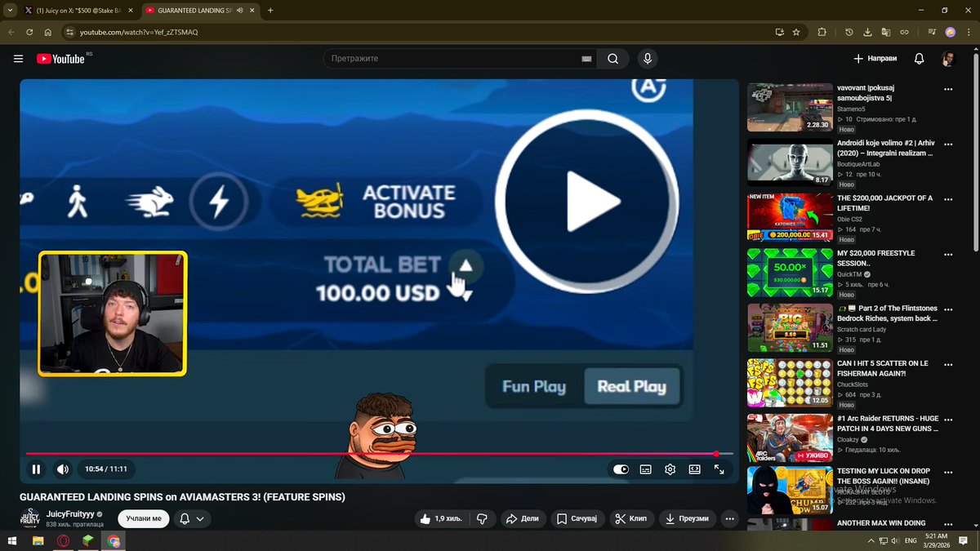980x551 pixels.
Task: Open TESTING MY LUCK ON DROP THE BOSS thumbnail
Action: pyautogui.click(x=790, y=491)
